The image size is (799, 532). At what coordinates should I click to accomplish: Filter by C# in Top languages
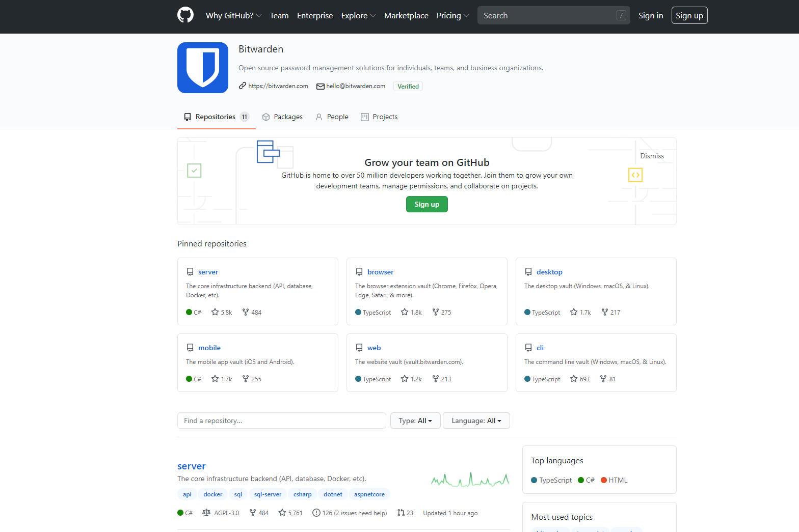[x=586, y=480]
